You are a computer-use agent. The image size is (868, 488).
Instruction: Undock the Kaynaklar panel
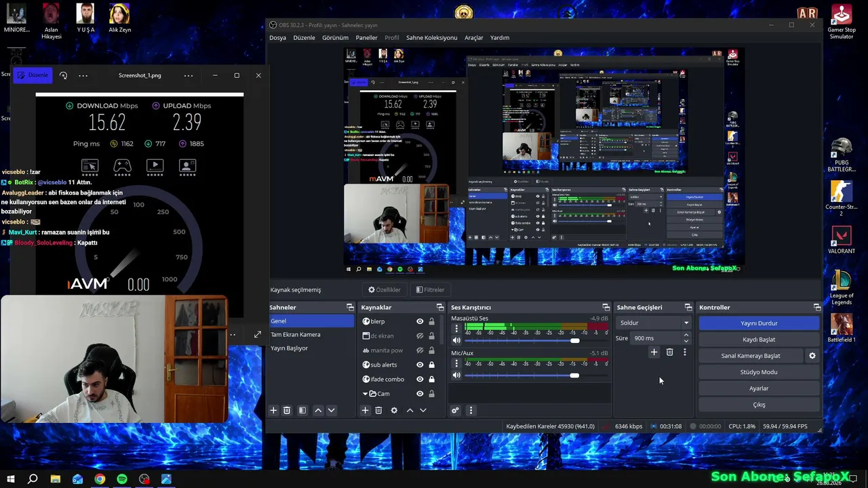pos(440,308)
